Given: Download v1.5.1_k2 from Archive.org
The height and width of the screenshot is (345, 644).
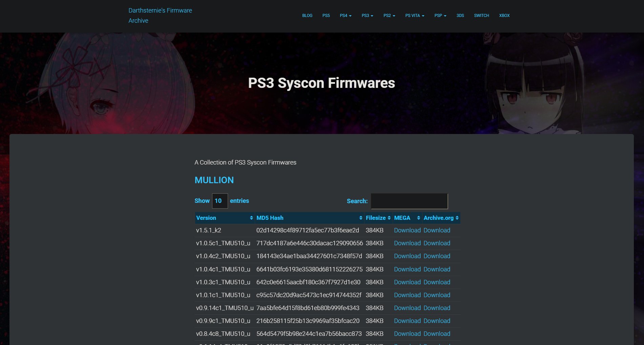Looking at the screenshot, I should click(x=437, y=230).
